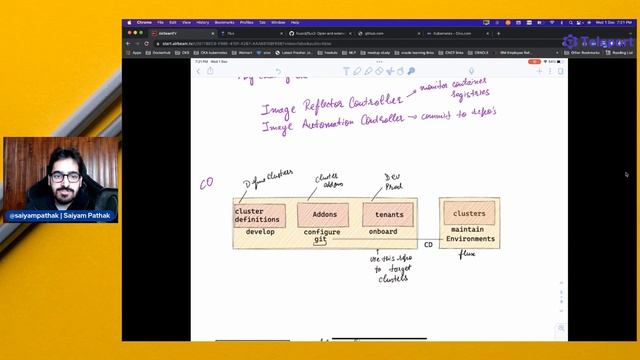Open the File menu

click(x=160, y=23)
